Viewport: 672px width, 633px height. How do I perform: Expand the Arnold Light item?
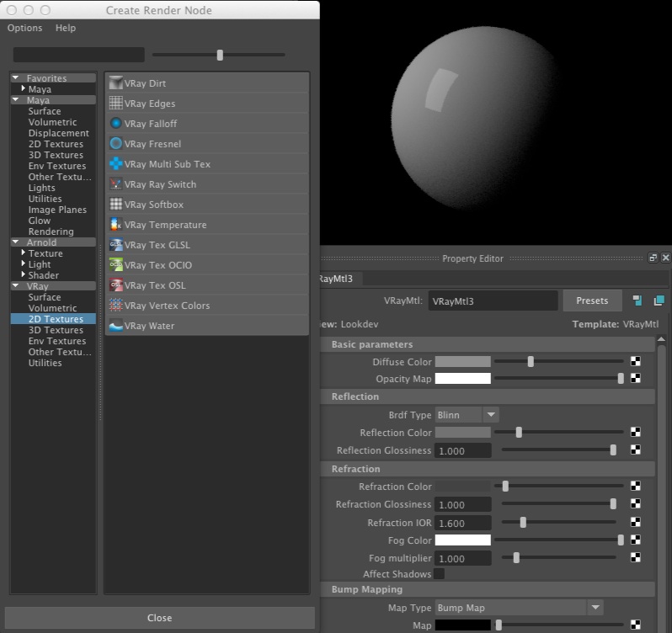click(24, 263)
